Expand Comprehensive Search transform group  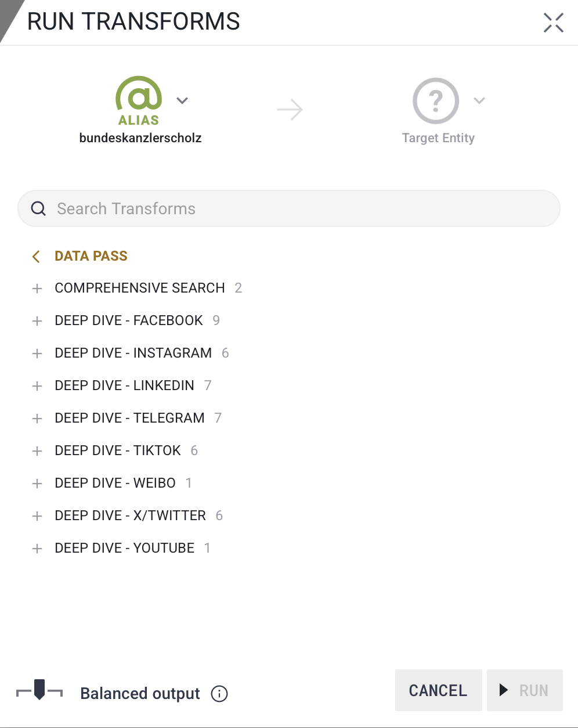click(x=37, y=289)
